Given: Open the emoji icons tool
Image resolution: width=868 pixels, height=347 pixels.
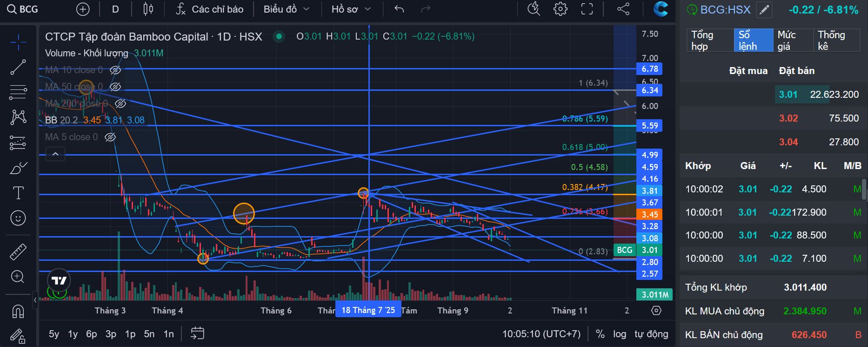Looking at the screenshot, I should [x=18, y=218].
